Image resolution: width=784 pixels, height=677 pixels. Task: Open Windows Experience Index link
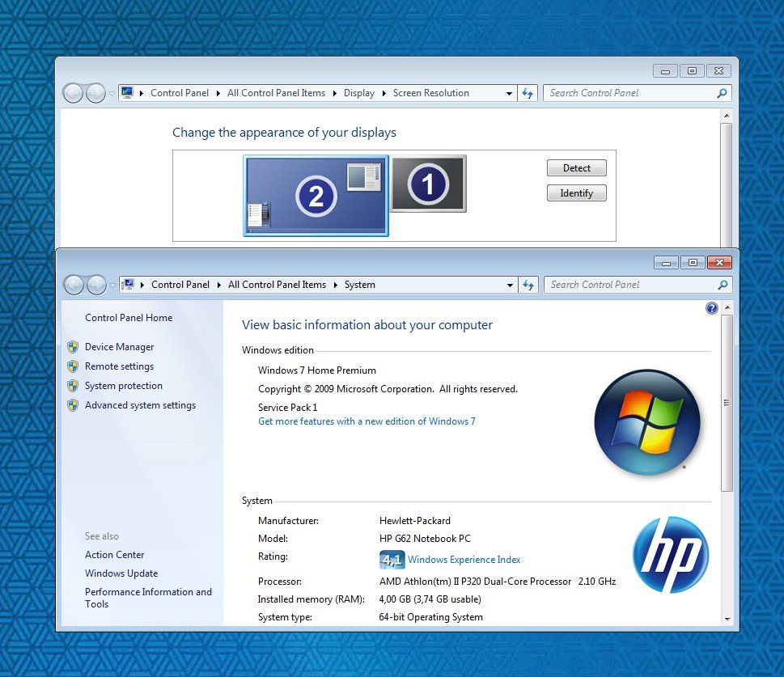click(x=464, y=560)
